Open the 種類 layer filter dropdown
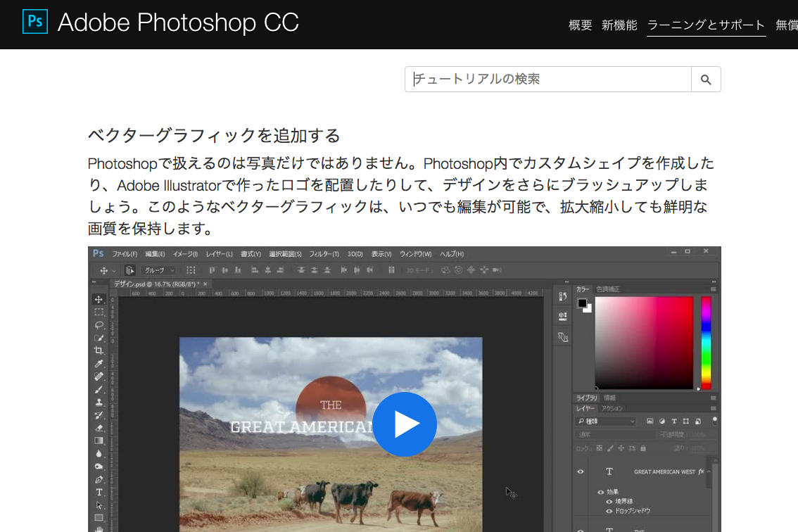 pos(606,421)
